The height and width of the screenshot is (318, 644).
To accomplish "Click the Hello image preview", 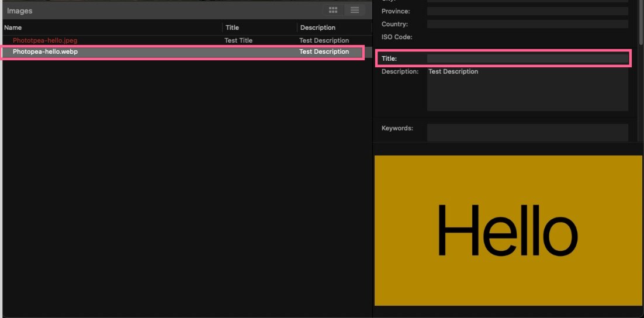I will (508, 230).
